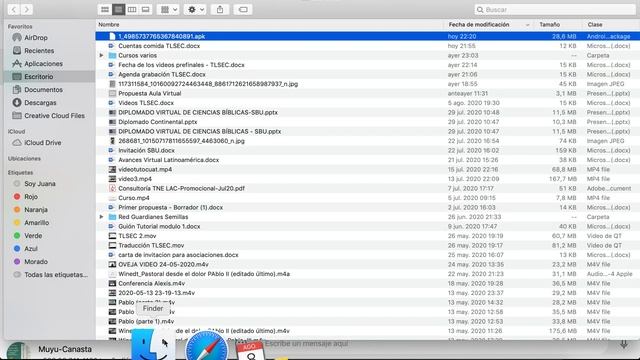The width and height of the screenshot is (640, 360).
Task: Click the Share toolbar button
Action: coord(220,9)
